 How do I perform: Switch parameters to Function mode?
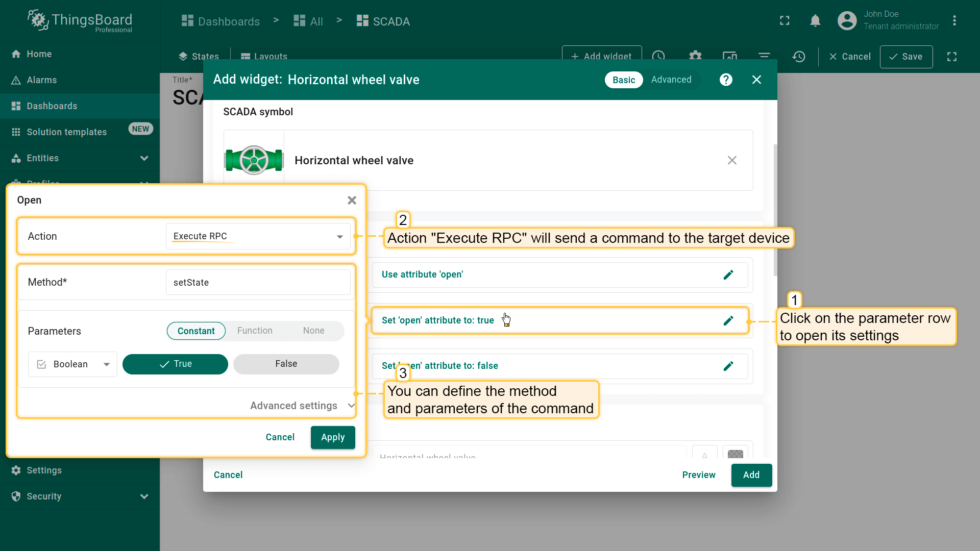tap(255, 331)
